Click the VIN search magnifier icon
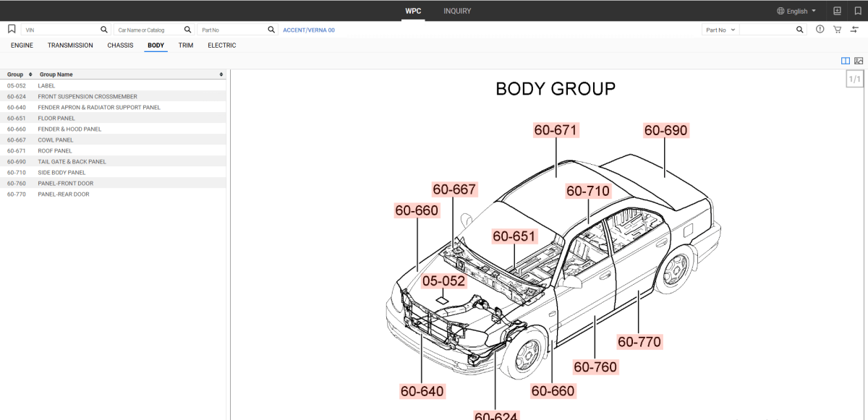Image resolution: width=868 pixels, height=420 pixels. tap(104, 30)
